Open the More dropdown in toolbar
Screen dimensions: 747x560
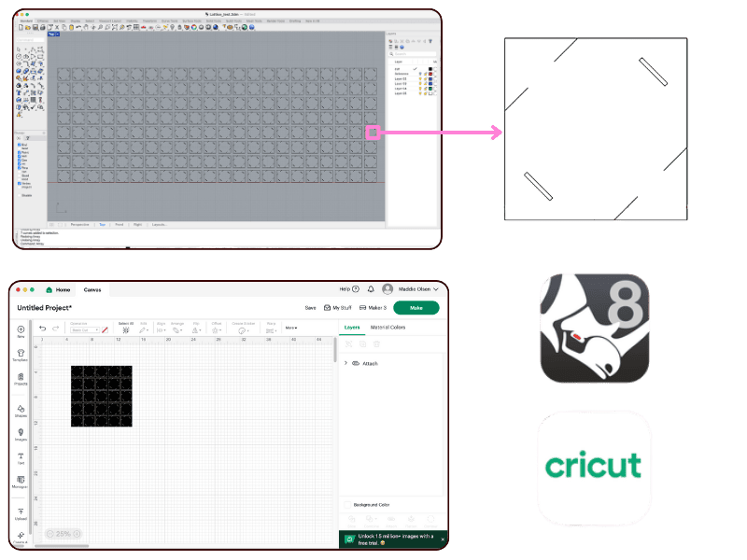pos(291,329)
